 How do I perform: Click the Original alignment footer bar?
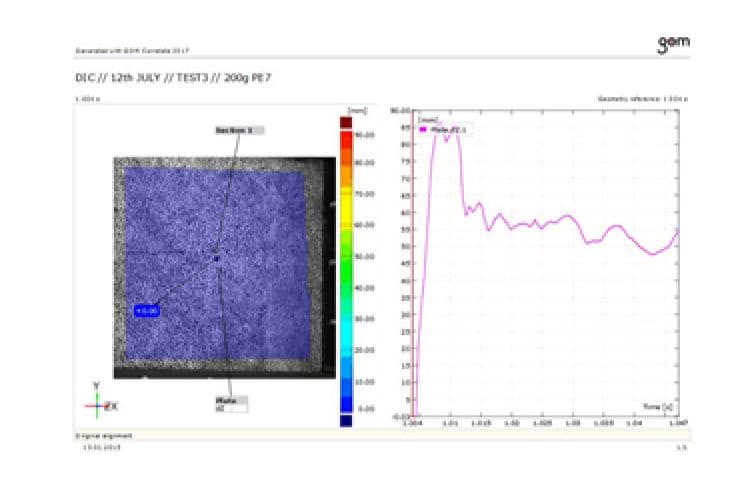coord(105,435)
